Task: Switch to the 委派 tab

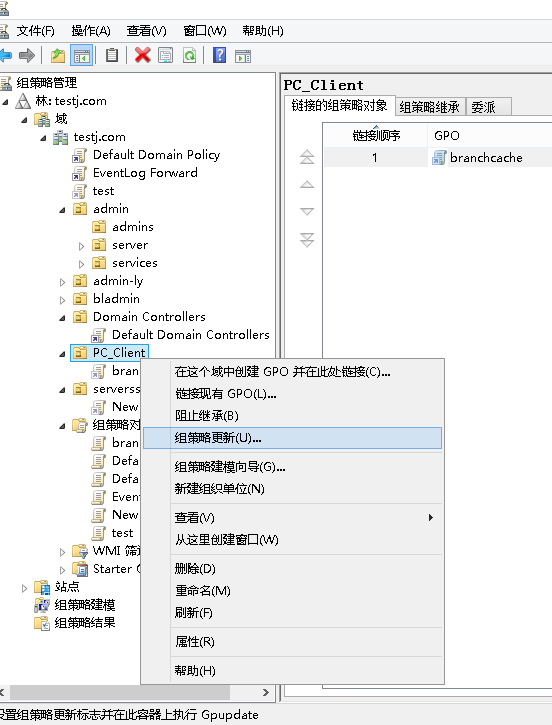Action: click(x=488, y=107)
